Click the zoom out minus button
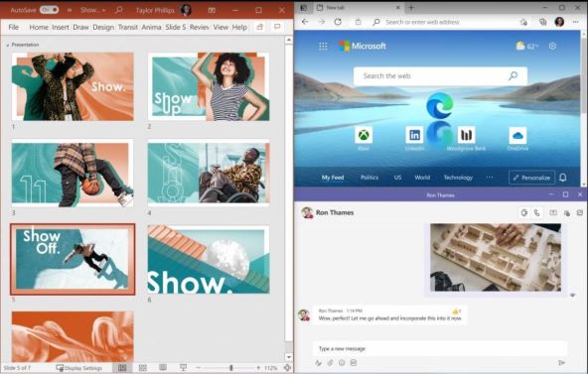 coord(199,368)
